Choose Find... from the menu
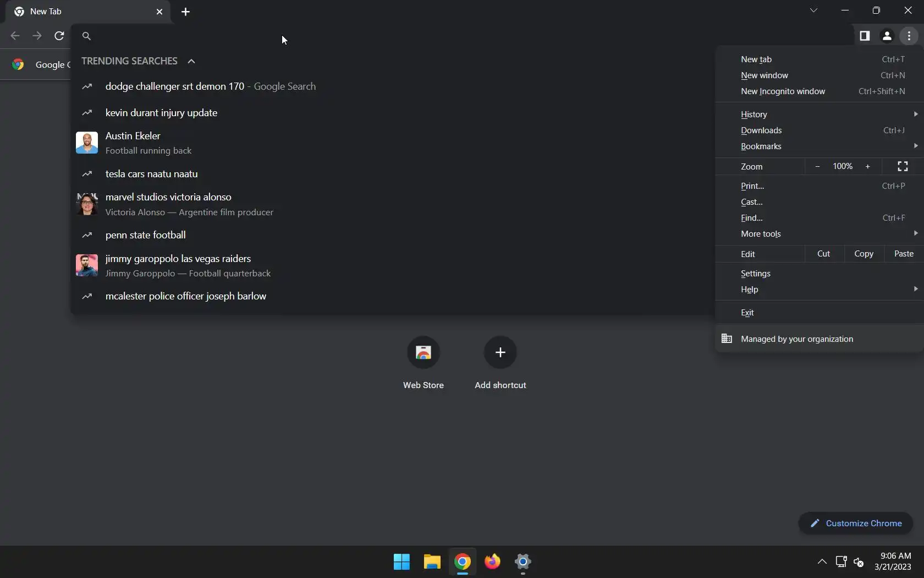Screen dimensions: 924x578 coord(819,218)
